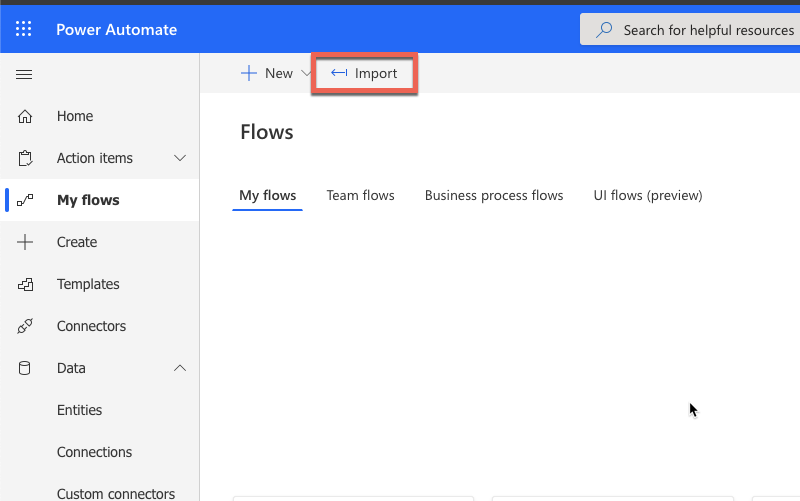
Task: Click the Home house icon
Action: coord(25,116)
